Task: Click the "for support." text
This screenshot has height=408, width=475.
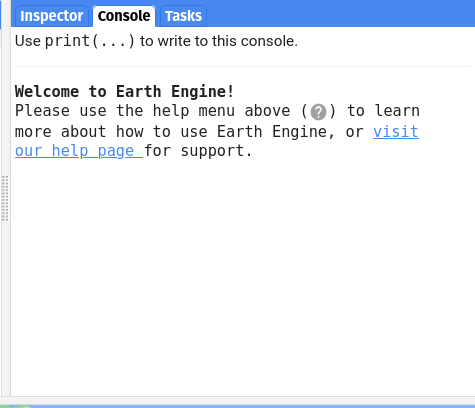Action: (198, 151)
